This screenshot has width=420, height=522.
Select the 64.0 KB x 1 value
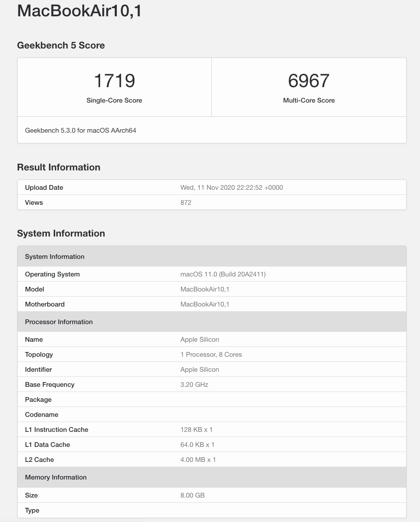click(x=198, y=445)
